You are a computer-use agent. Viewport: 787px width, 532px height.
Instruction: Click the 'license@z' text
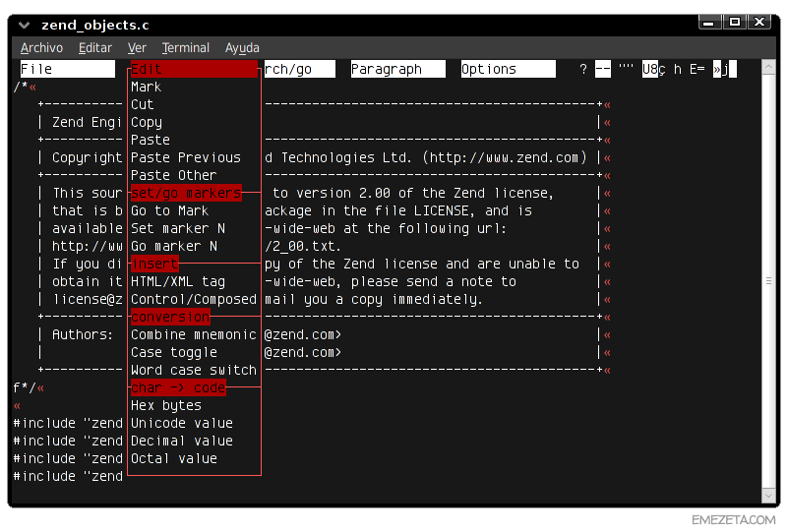[x=88, y=299]
